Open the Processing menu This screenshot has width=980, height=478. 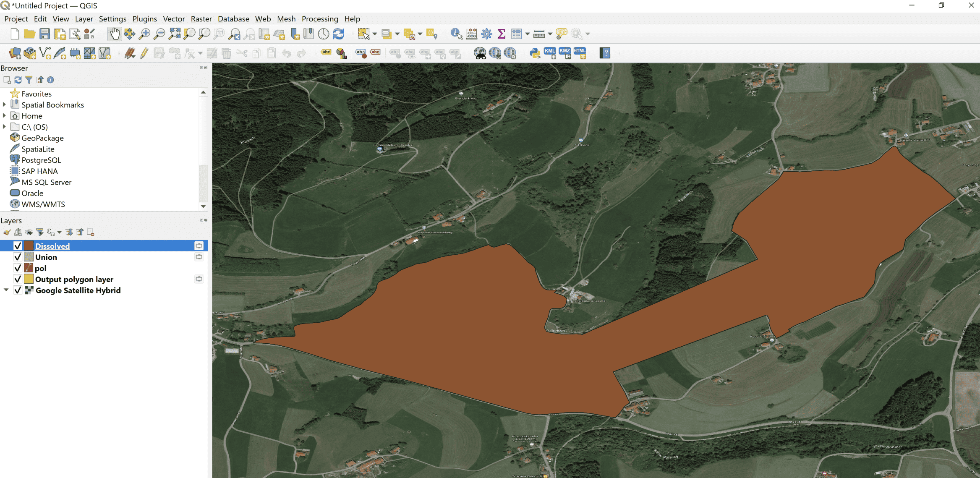(x=320, y=19)
